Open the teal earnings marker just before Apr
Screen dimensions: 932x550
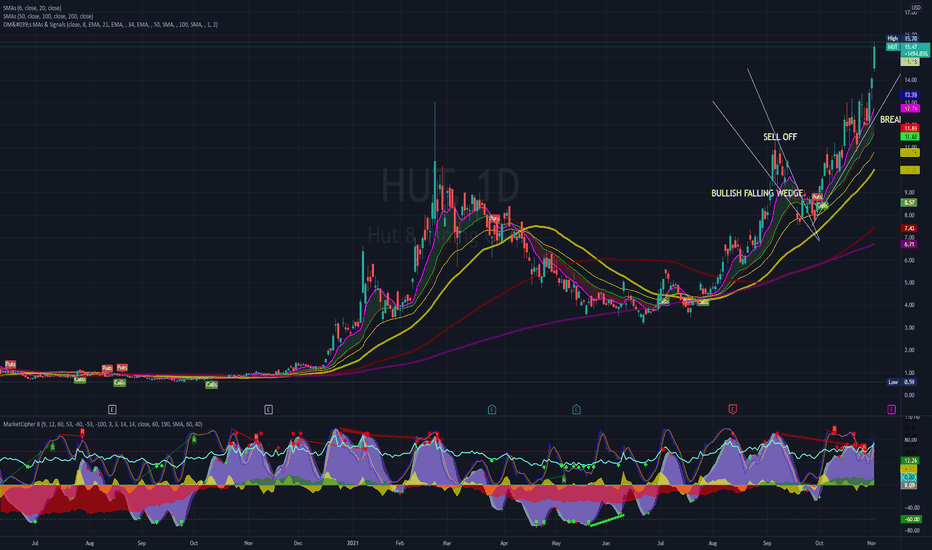(x=492, y=409)
